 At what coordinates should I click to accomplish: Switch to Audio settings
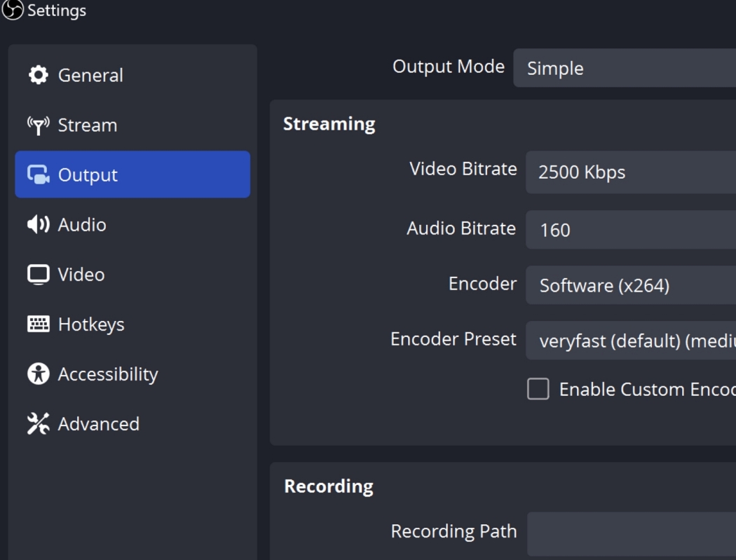pyautogui.click(x=132, y=224)
